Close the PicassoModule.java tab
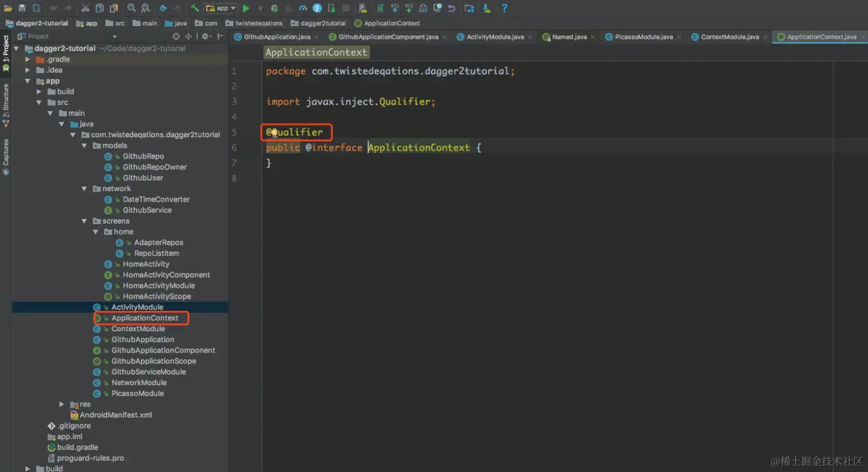Image resolution: width=868 pixels, height=472 pixels. [x=679, y=37]
